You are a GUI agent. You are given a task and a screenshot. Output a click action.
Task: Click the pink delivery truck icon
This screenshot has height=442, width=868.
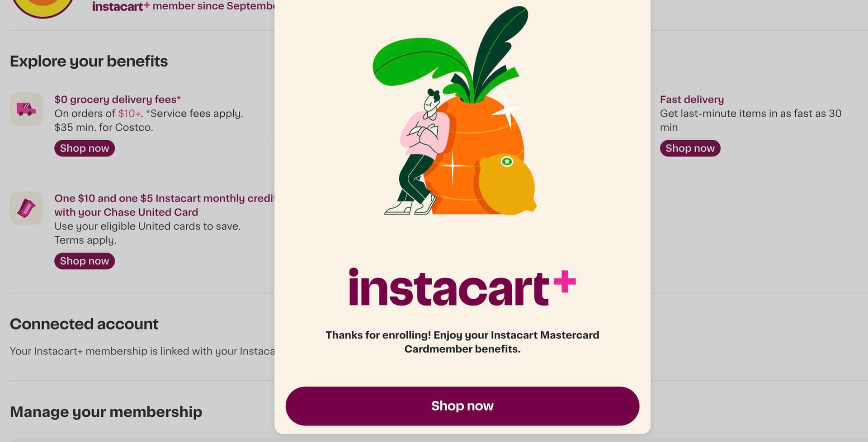26,109
